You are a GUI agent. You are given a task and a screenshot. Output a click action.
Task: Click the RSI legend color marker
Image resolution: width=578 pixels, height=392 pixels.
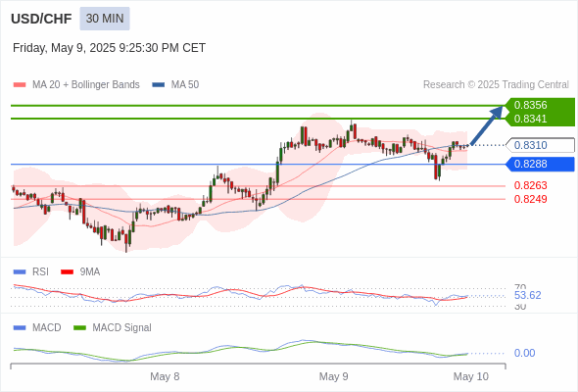pyautogui.click(x=20, y=272)
